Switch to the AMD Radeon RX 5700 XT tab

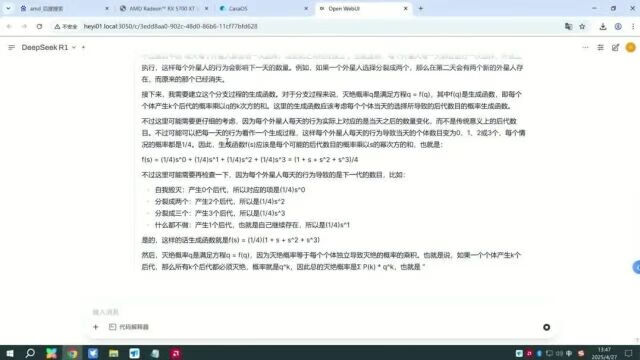point(163,8)
